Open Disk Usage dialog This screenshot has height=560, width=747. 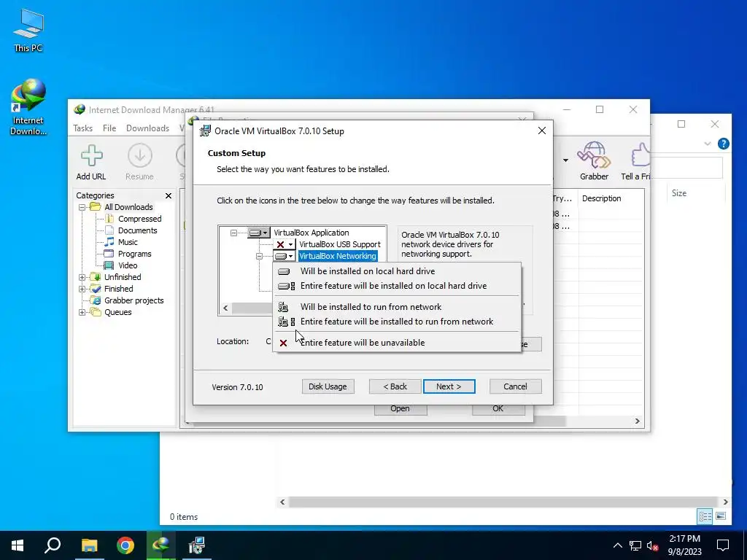[328, 386]
